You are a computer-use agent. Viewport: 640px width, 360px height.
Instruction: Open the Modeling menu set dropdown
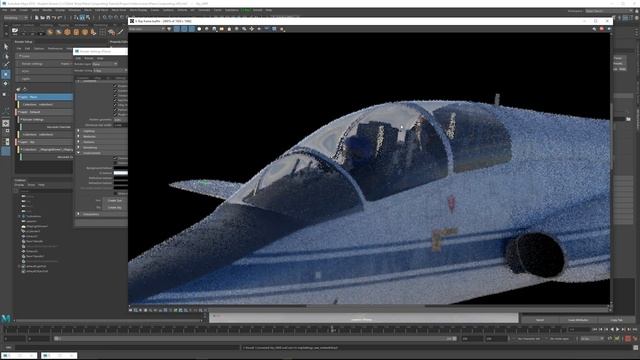[x=16, y=18]
